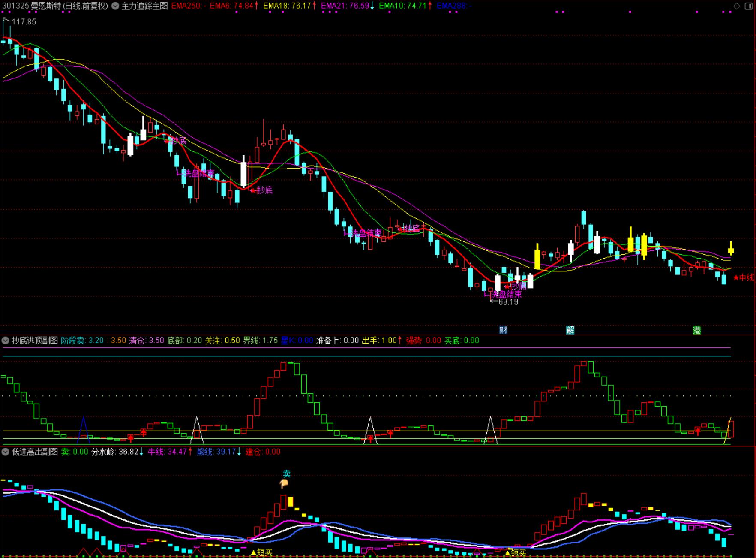The height and width of the screenshot is (558, 756).
Task: Expand the 低进高出副图 indicator menu arrow
Action: coord(6,452)
